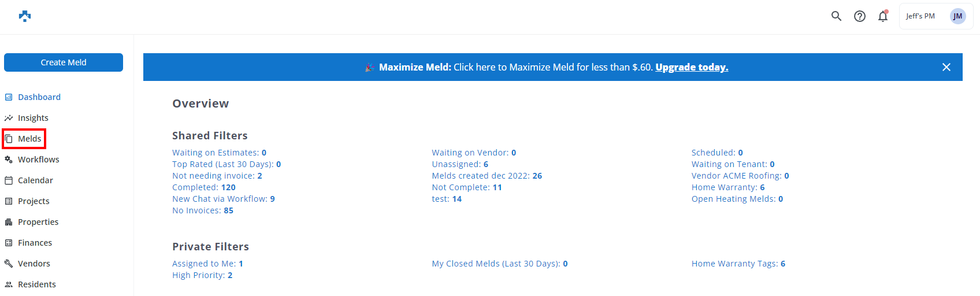Click the Property Meld logo icon

tap(24, 16)
